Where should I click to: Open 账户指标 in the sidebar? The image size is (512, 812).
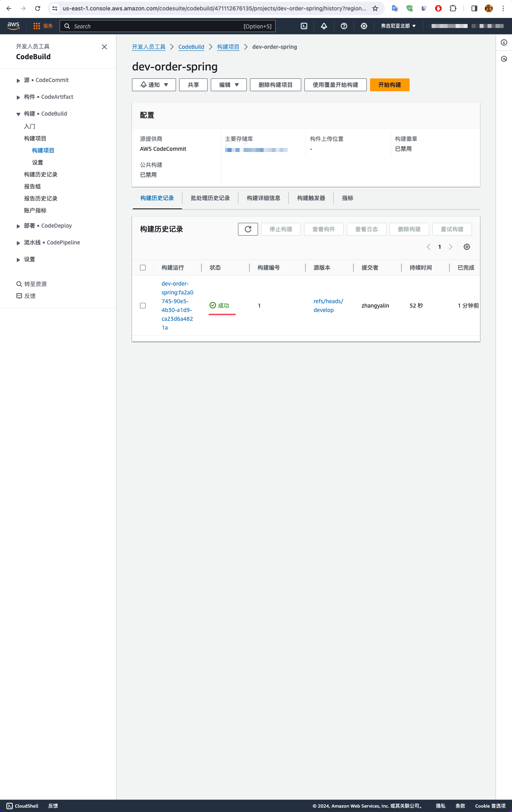coord(35,210)
